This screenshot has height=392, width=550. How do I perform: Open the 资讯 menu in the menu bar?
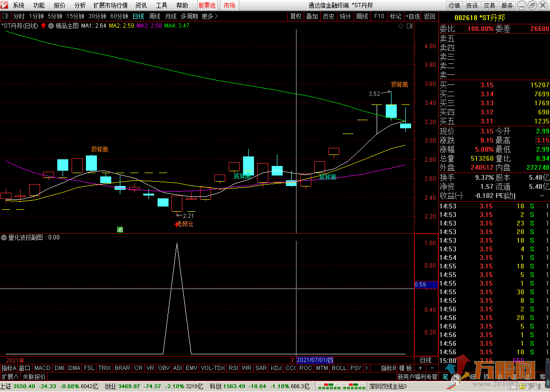click(x=141, y=5)
